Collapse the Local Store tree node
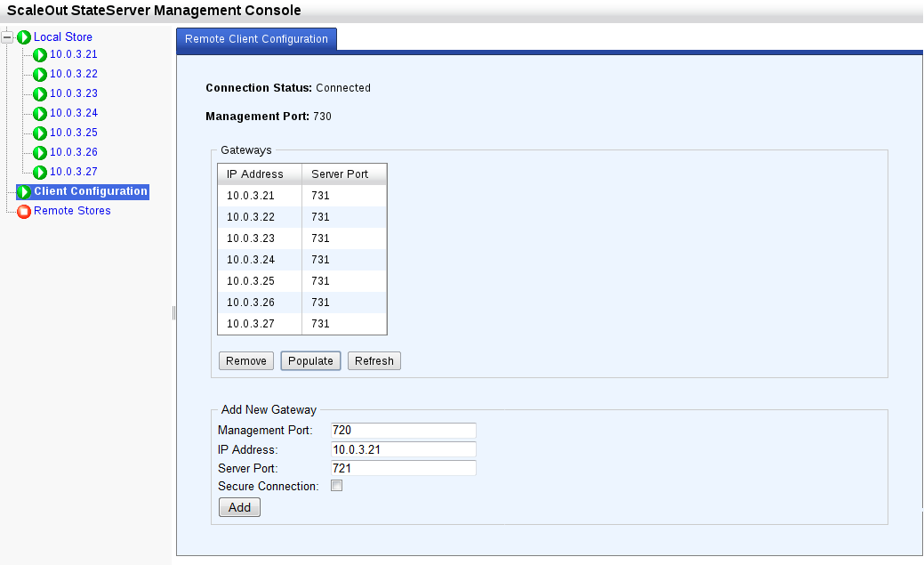Screen dimensions: 924x565 (7, 37)
